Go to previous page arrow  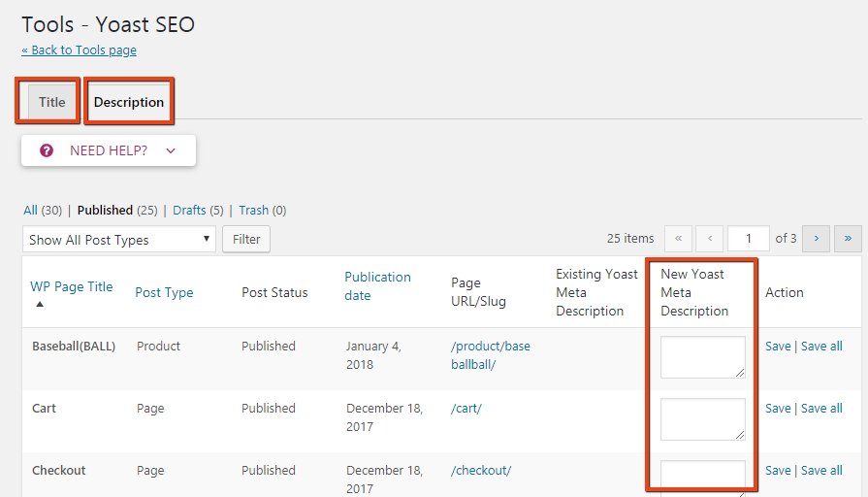pos(710,238)
